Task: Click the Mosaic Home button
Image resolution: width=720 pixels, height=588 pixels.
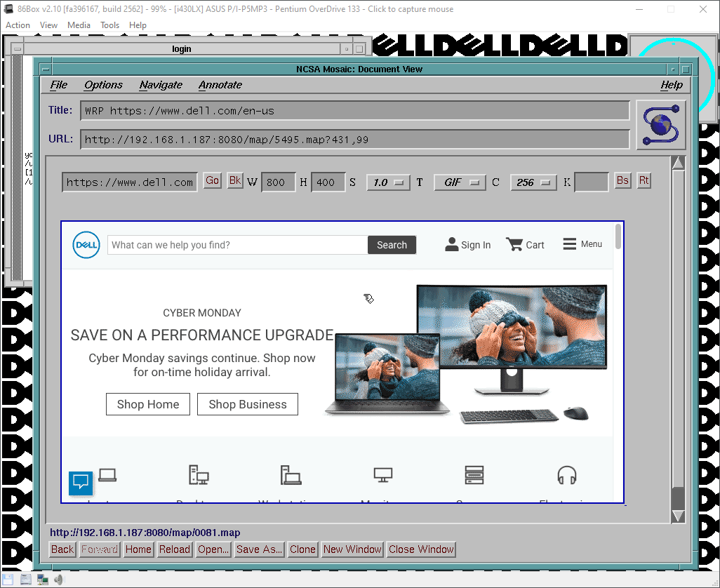Action: click(138, 549)
